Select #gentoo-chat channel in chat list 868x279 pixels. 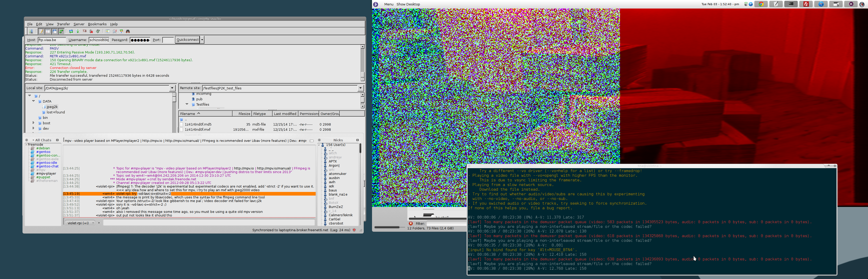(47, 166)
